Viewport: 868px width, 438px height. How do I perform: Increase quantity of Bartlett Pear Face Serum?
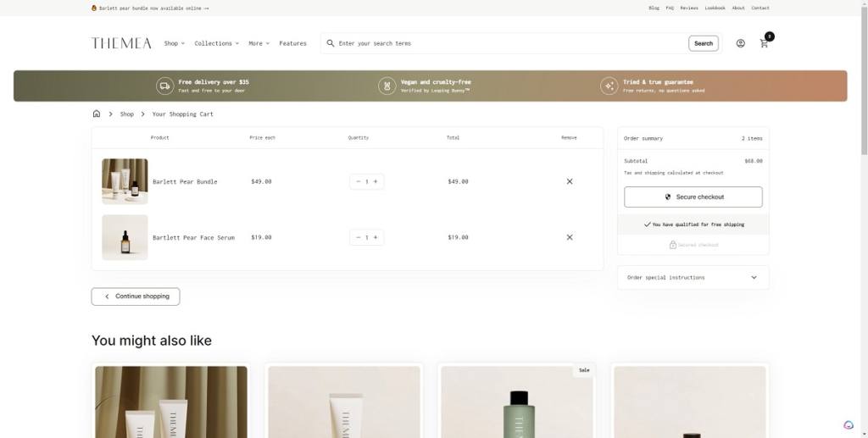point(376,237)
